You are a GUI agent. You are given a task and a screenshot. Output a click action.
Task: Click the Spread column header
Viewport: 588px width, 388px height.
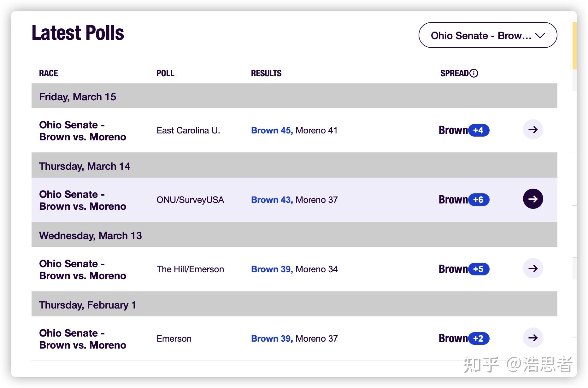click(454, 73)
